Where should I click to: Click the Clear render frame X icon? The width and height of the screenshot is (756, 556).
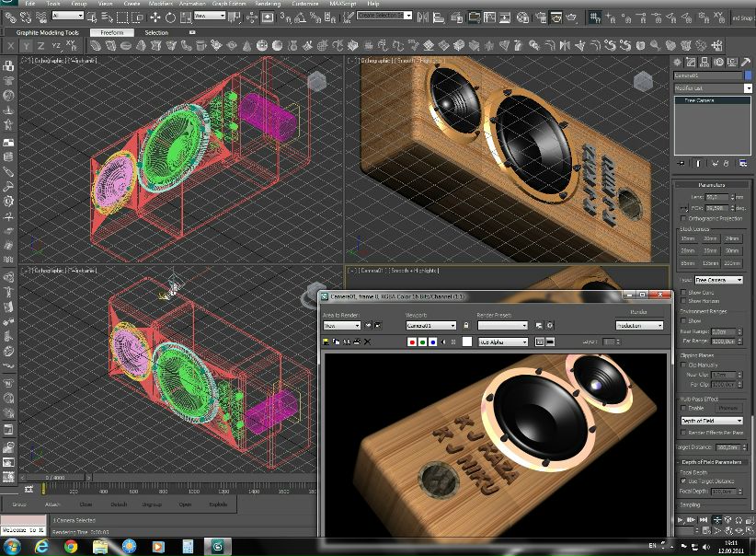[x=368, y=342]
